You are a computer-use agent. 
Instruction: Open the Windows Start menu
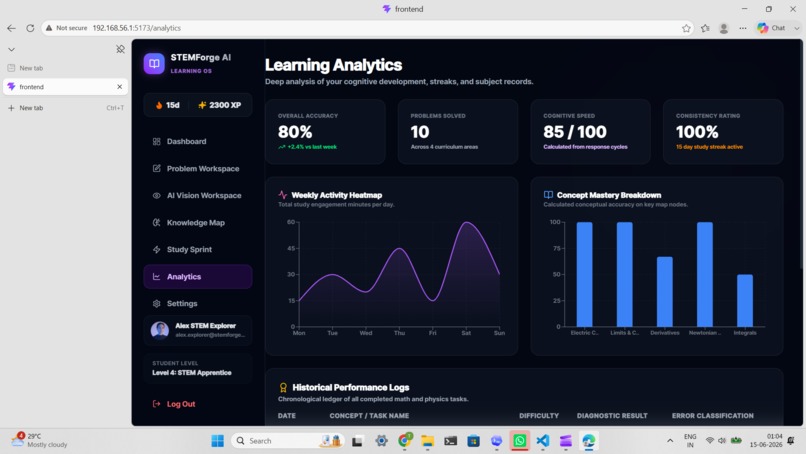coord(217,441)
